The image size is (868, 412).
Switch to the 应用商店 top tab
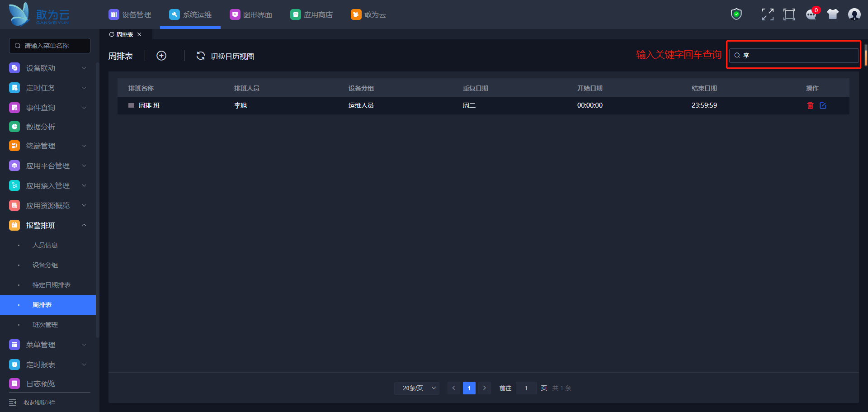coord(311,14)
